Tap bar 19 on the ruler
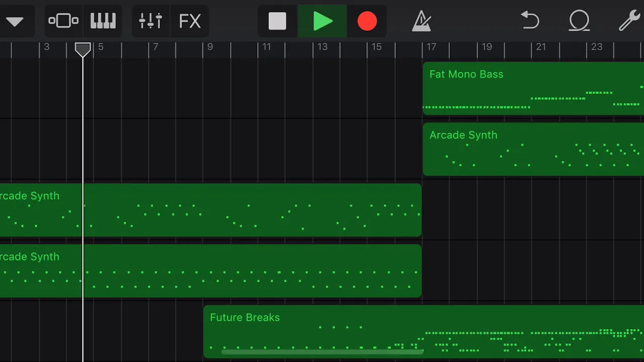 pyautogui.click(x=487, y=47)
